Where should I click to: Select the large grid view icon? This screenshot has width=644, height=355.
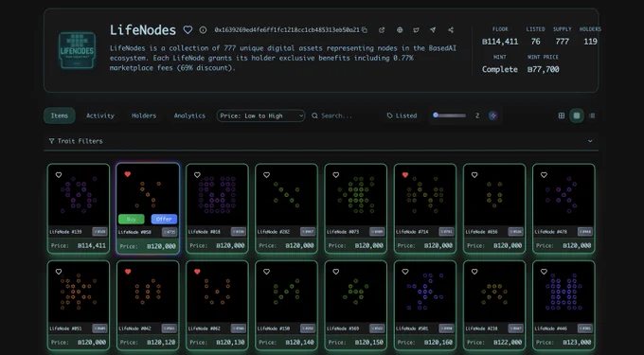577,115
